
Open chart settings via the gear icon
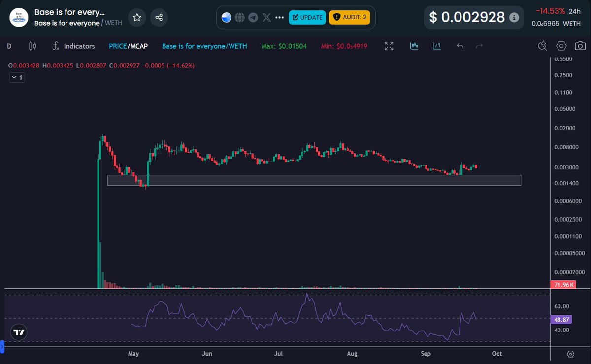pyautogui.click(x=561, y=45)
